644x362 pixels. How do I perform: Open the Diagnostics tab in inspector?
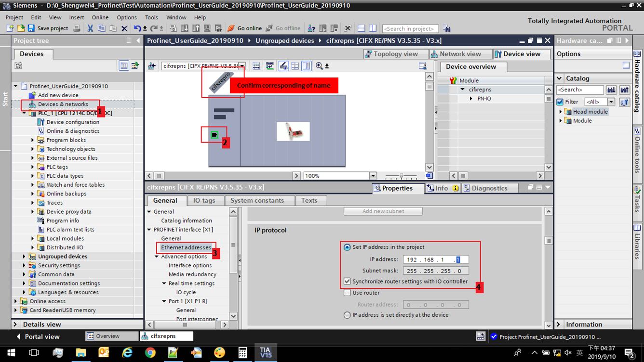(490, 188)
